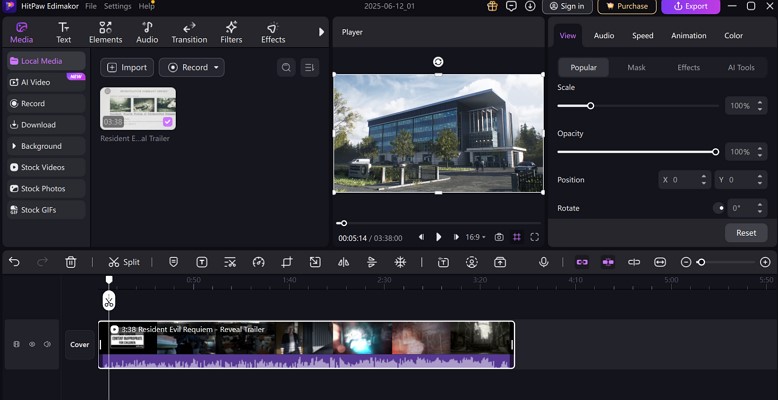
Task: Take a snapshot with camera icon
Action: click(x=499, y=237)
